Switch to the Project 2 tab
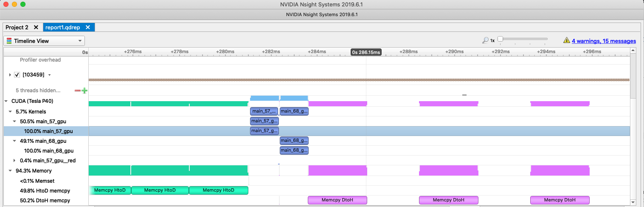The image size is (644, 207). tap(17, 27)
